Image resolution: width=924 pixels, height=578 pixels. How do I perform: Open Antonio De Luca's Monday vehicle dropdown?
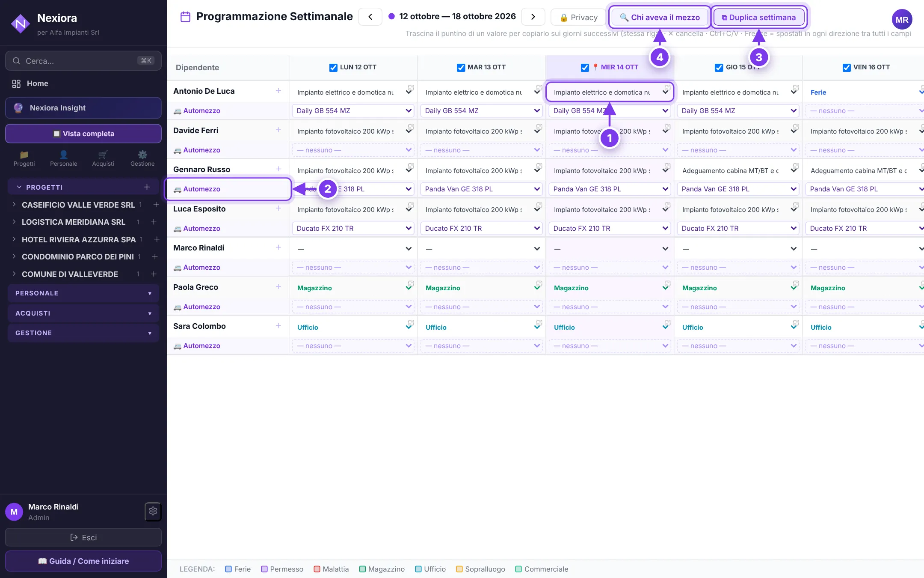pyautogui.click(x=353, y=110)
